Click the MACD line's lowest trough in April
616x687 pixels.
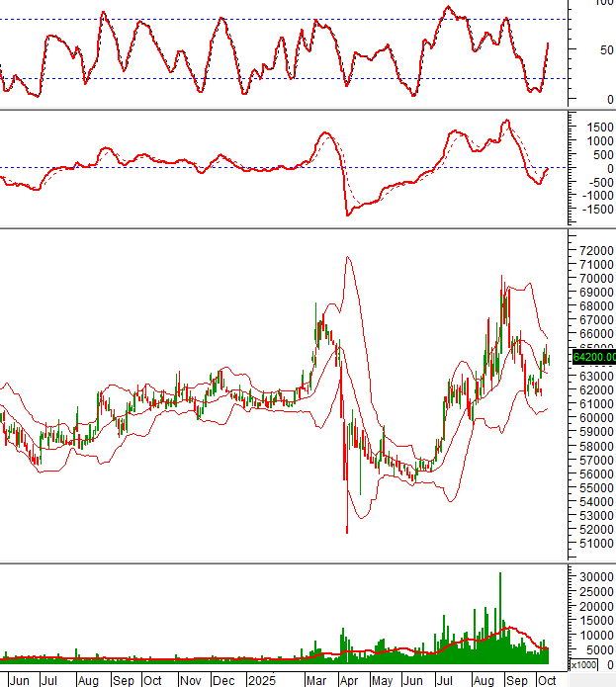coord(347,214)
